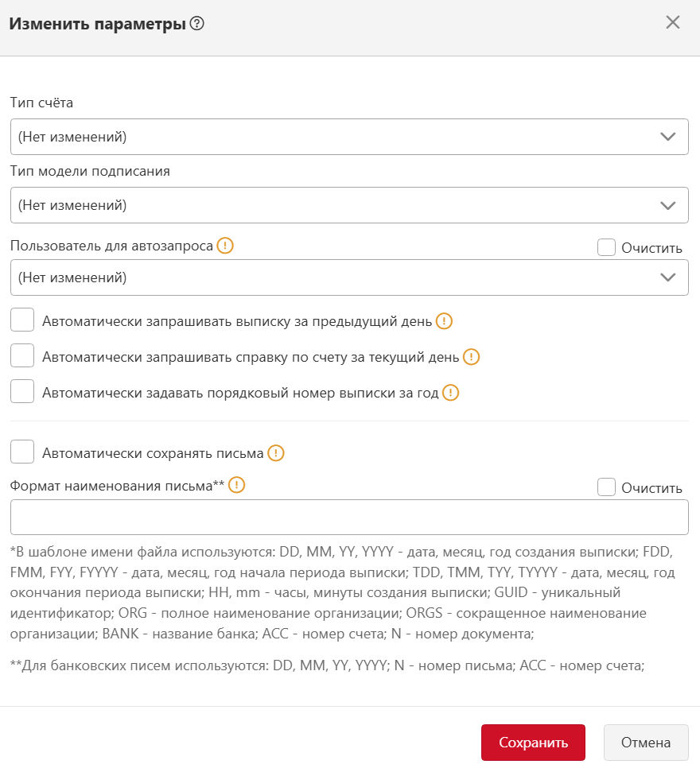Click info icon beside Пользователь для автозапроса
This screenshot has width=700, height=768.
pos(225,246)
